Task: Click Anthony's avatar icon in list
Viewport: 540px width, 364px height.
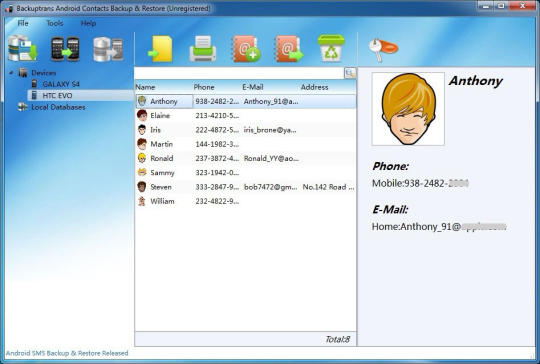Action: click(x=142, y=101)
